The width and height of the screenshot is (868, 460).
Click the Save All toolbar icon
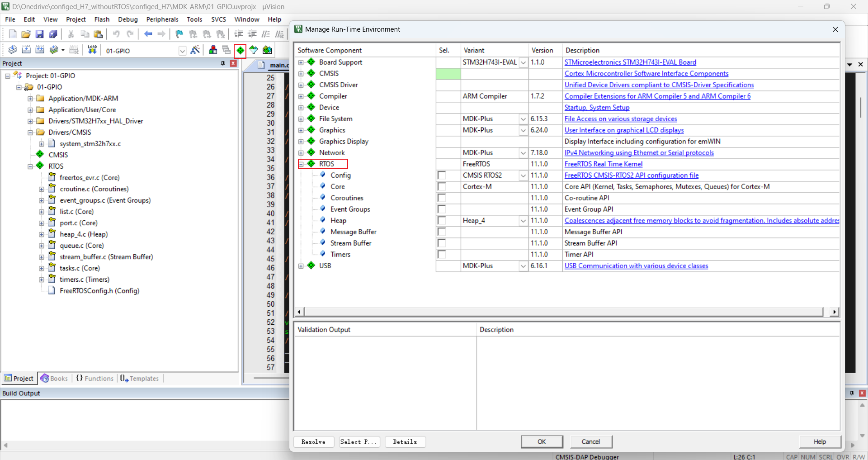click(x=53, y=34)
